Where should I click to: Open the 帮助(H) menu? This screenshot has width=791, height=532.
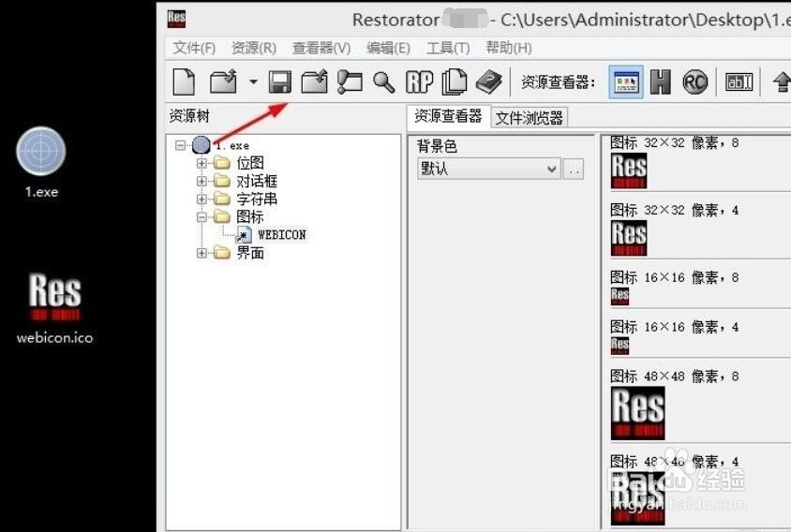coord(509,48)
